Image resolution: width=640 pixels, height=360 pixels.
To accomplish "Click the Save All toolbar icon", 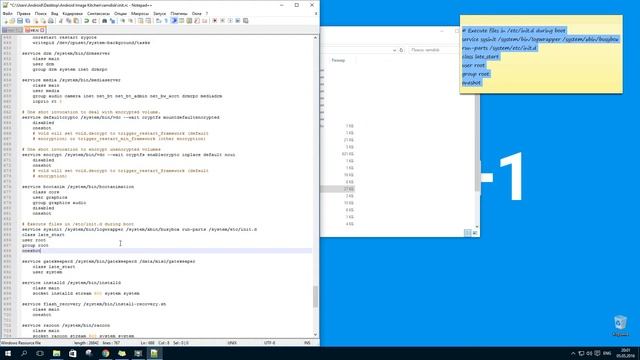I will click(27, 21).
